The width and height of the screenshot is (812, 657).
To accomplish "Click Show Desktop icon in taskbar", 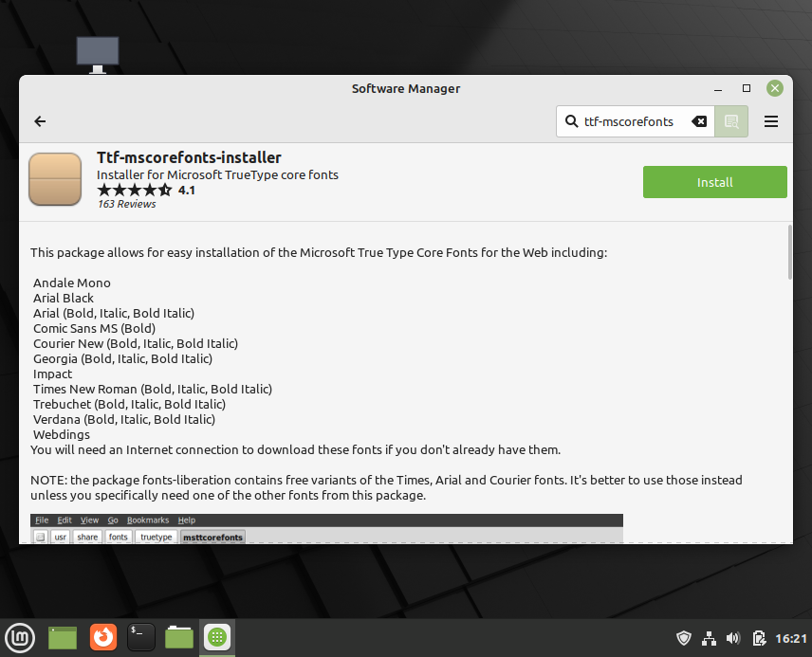I will point(63,637).
